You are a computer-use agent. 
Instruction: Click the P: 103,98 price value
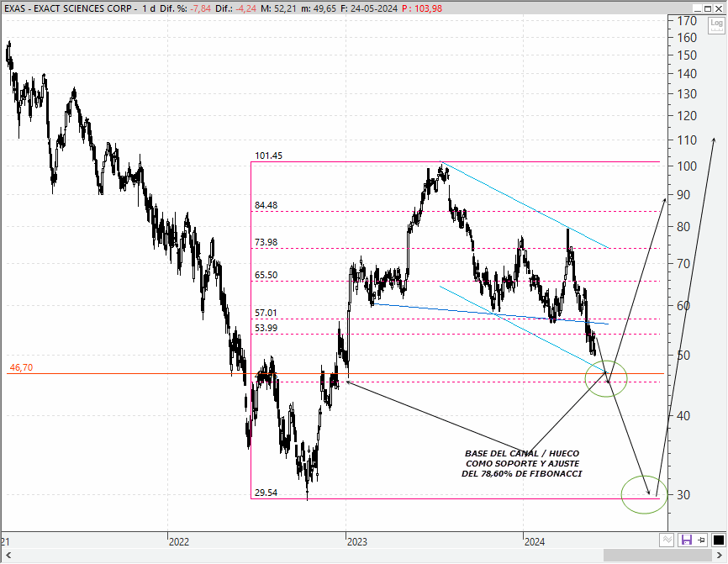coord(422,8)
